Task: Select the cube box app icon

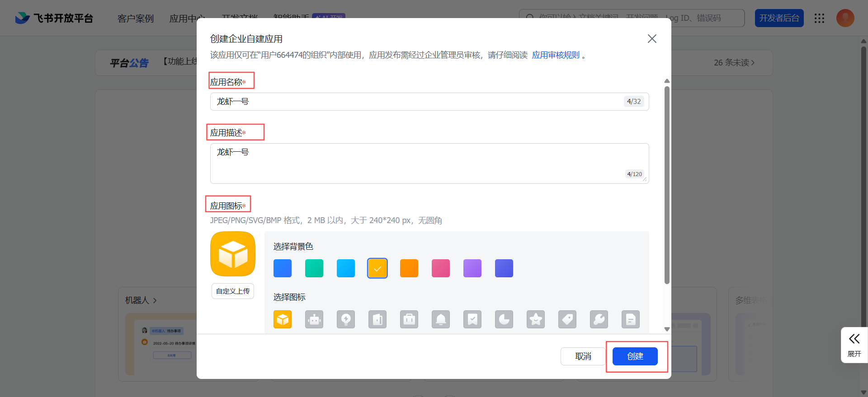Action: pyautogui.click(x=283, y=319)
